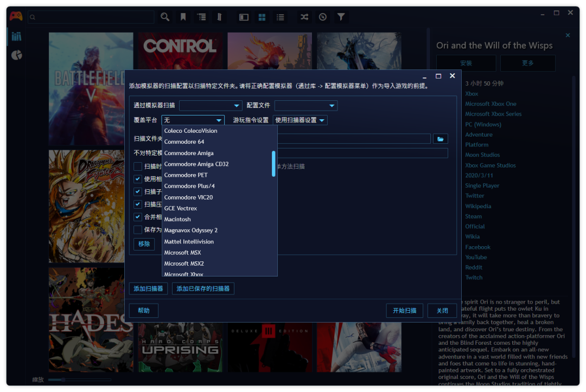Click the Moon Studios developer link
The height and width of the screenshot is (392, 586).
(x=482, y=155)
